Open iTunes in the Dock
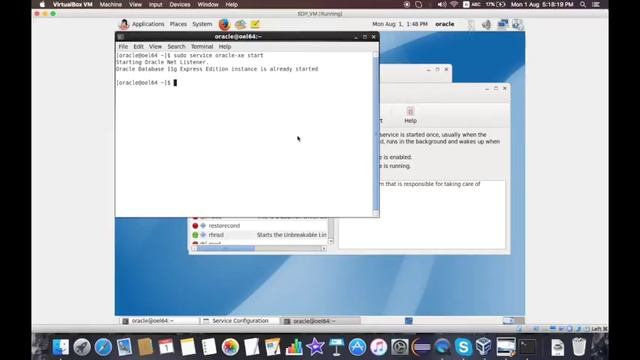This screenshot has height=360, width=640. 379,347
